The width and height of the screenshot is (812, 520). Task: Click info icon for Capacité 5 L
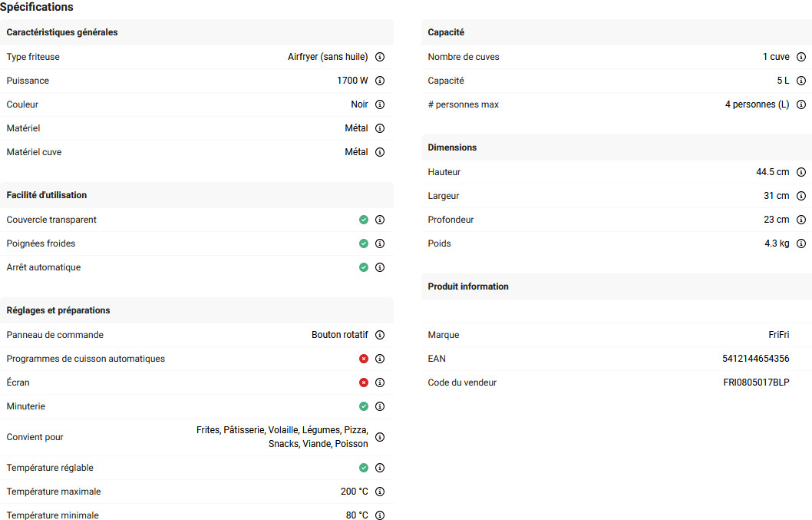(801, 81)
